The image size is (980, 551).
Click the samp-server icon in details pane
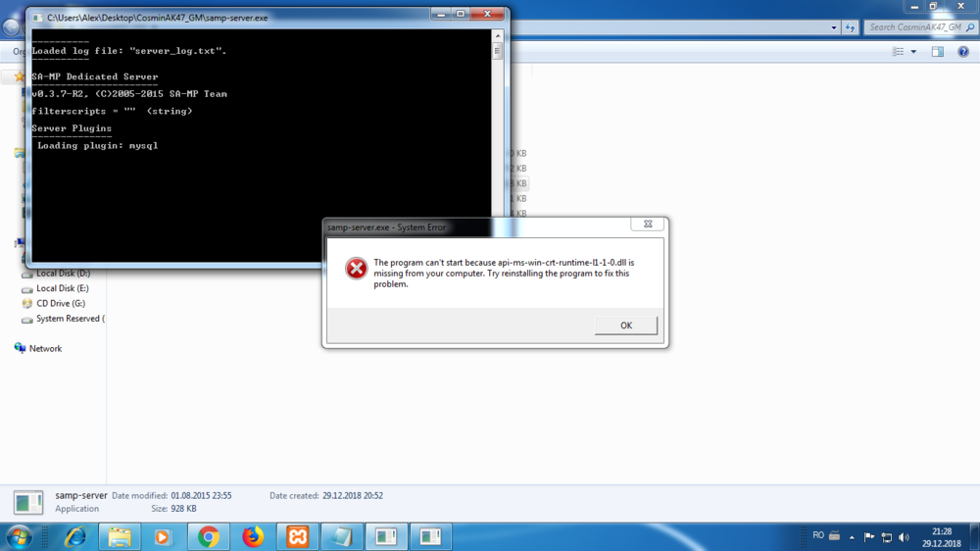pos(28,502)
